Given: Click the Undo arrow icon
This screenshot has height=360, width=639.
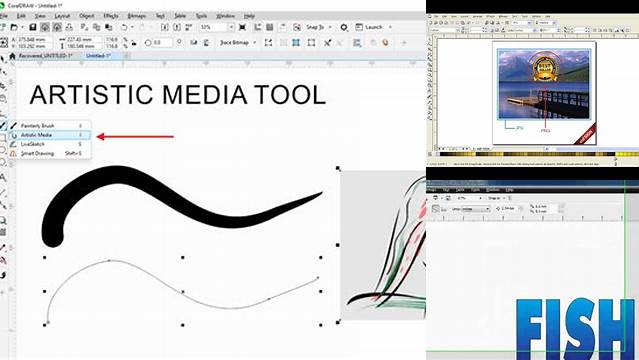Looking at the screenshot, I should tap(124, 27).
